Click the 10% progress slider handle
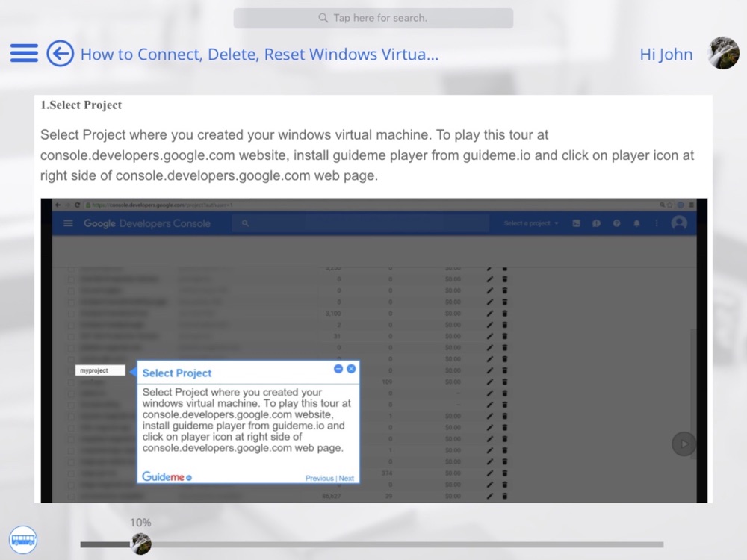Viewport: 747px width, 560px height. tap(141, 544)
